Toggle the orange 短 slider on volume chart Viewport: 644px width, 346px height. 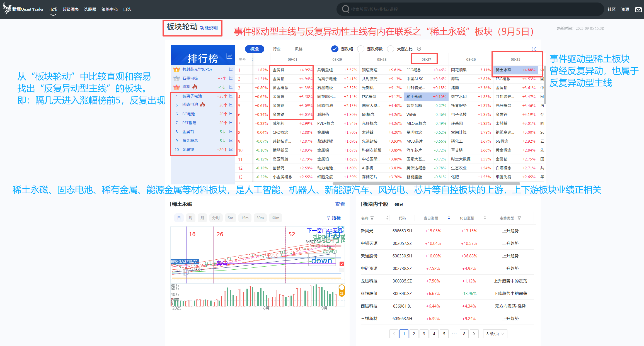point(342,291)
